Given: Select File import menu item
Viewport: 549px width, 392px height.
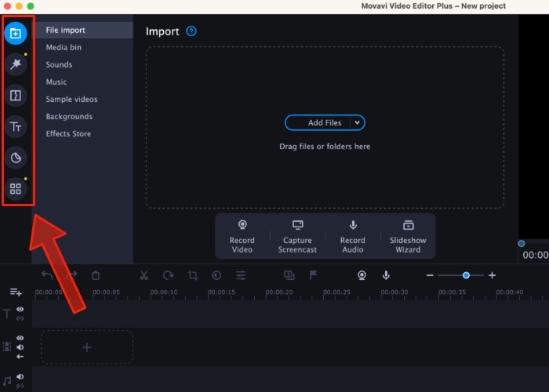Looking at the screenshot, I should pyautogui.click(x=83, y=30).
